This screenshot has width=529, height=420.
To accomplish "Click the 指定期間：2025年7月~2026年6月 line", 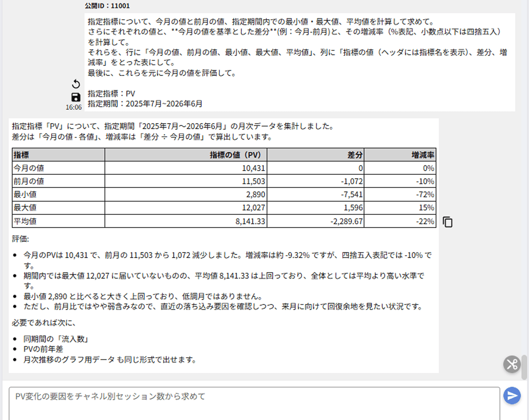I will [145, 104].
